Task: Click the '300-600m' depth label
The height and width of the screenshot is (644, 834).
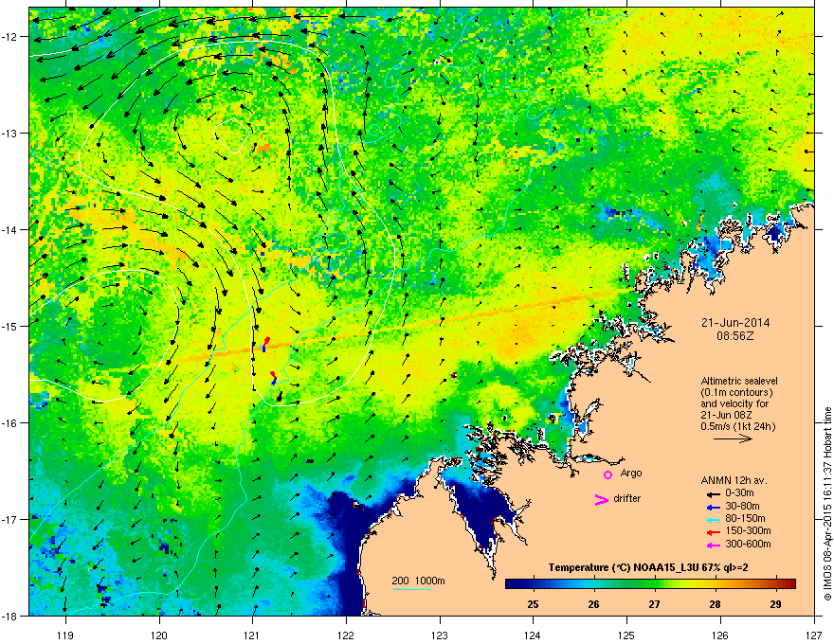Action: (x=748, y=545)
